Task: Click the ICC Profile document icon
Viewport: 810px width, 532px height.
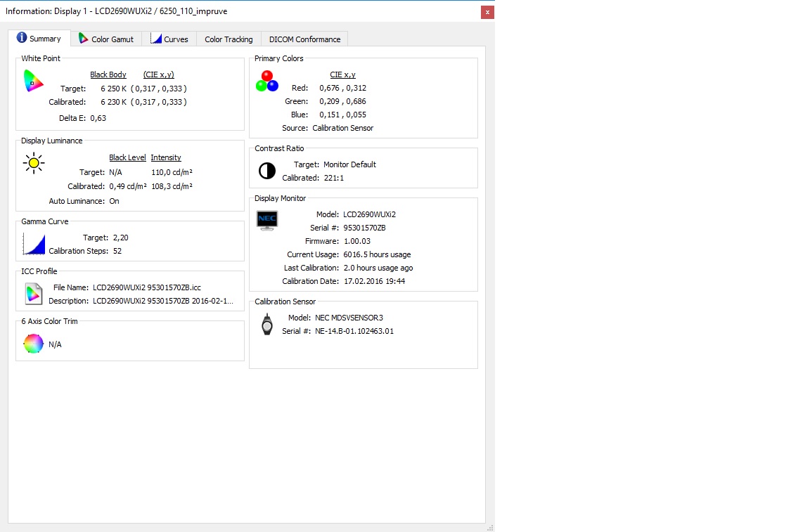Action: (34, 294)
